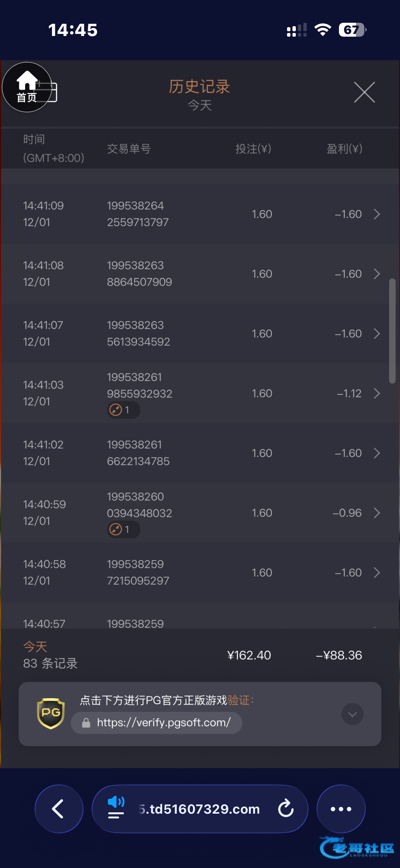Open details of 14:41:07 transaction
Viewport: 400px width, 868px height.
tap(377, 334)
